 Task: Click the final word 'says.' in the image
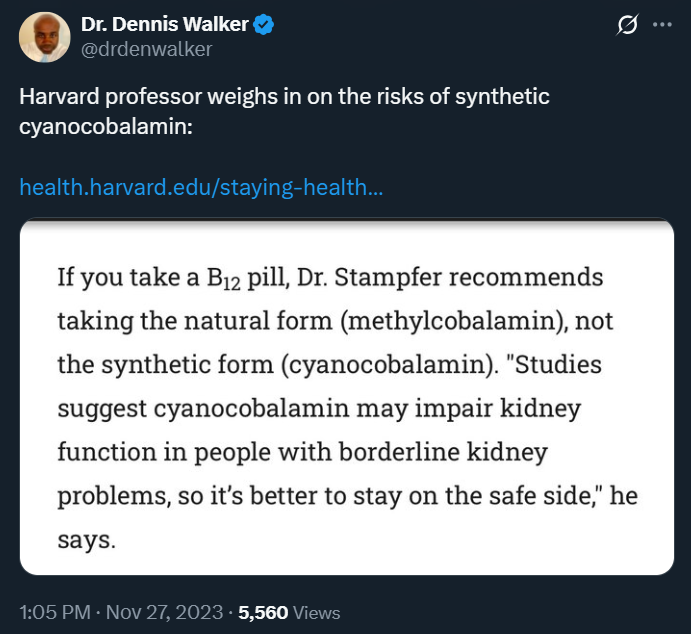click(86, 540)
